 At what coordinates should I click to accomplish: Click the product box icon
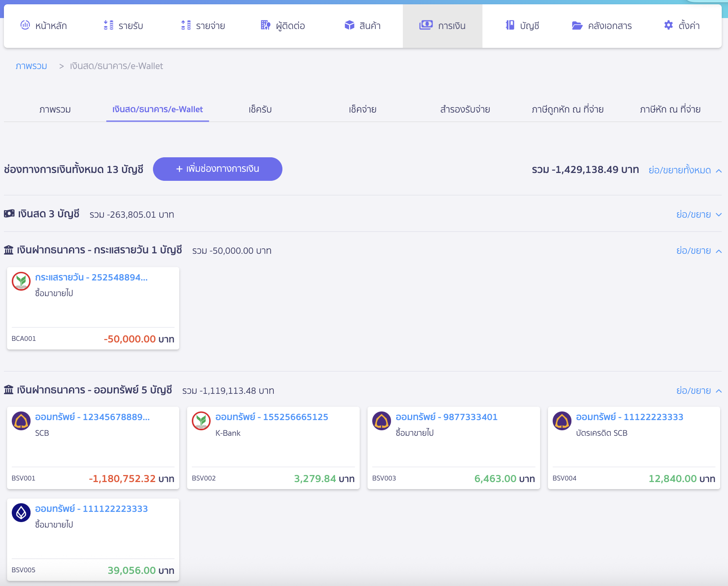[349, 25]
